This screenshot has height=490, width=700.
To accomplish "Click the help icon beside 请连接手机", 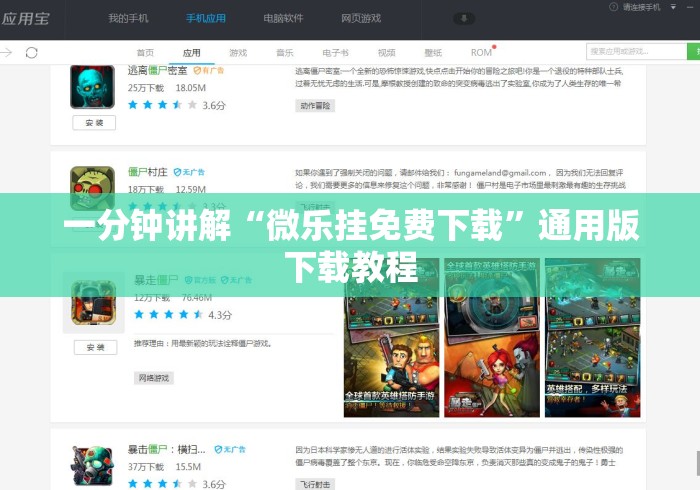I will click(x=613, y=7).
